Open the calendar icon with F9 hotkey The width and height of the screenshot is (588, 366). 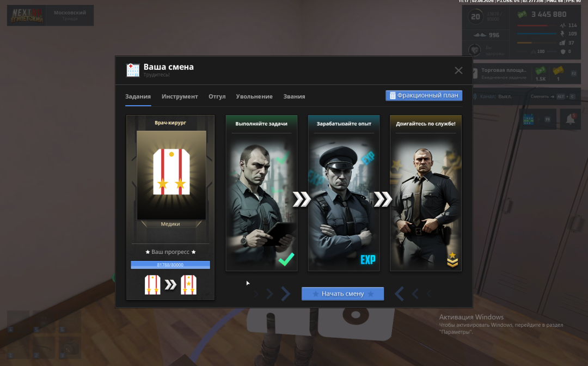pyautogui.click(x=528, y=119)
